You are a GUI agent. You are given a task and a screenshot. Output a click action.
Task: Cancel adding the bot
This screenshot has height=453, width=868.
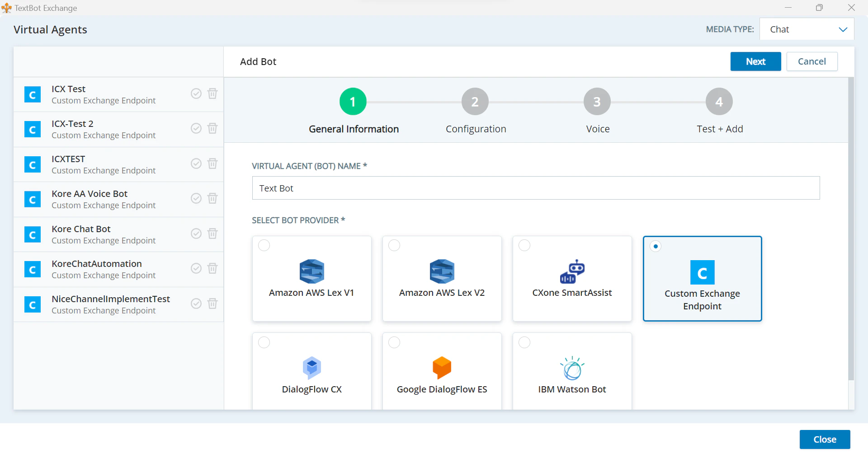811,61
